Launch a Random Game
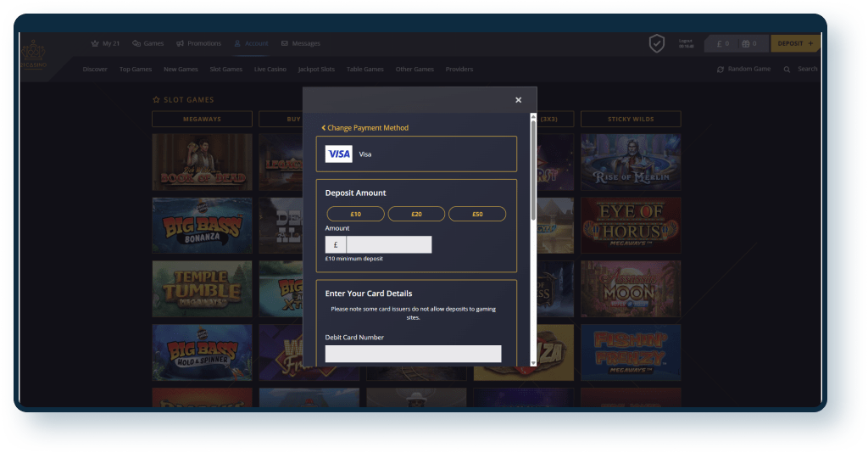This screenshot has width=868, height=453. click(743, 70)
